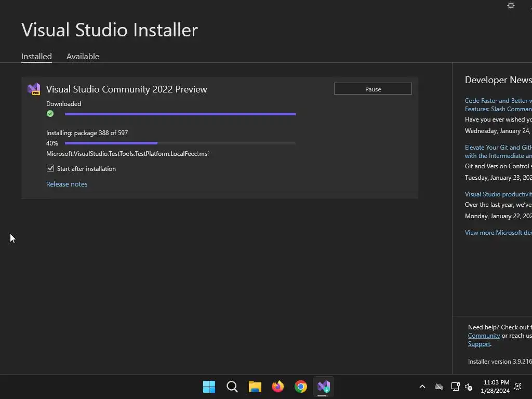Click the Monday, January 22 news date
This screenshot has width=532, height=399.
pos(498,216)
